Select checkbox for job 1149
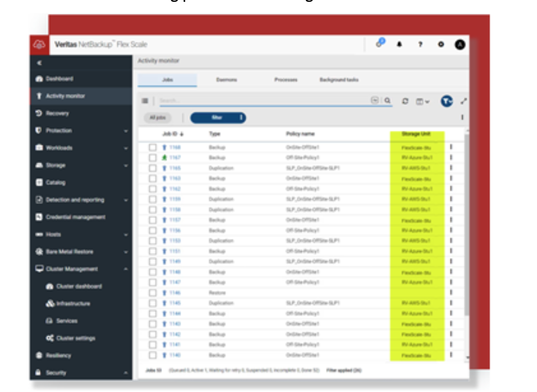The width and height of the screenshot is (537, 392). coord(153,262)
